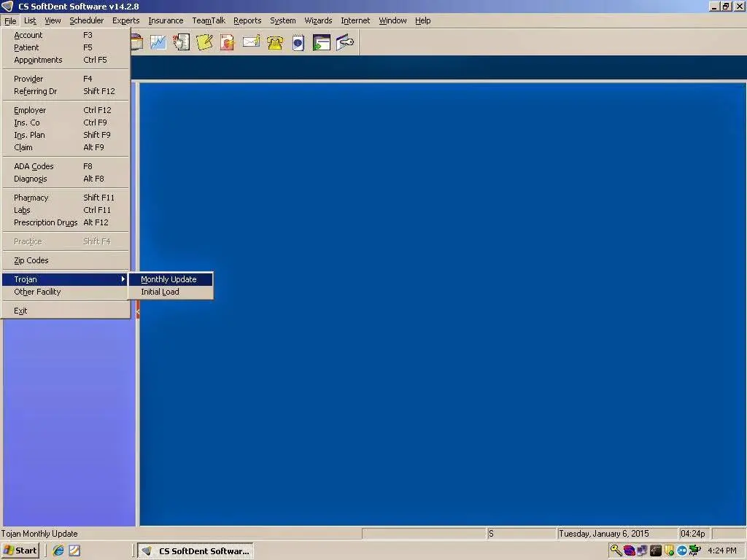Click the 'S' status bar field
The image size is (747, 560).
[521, 534]
